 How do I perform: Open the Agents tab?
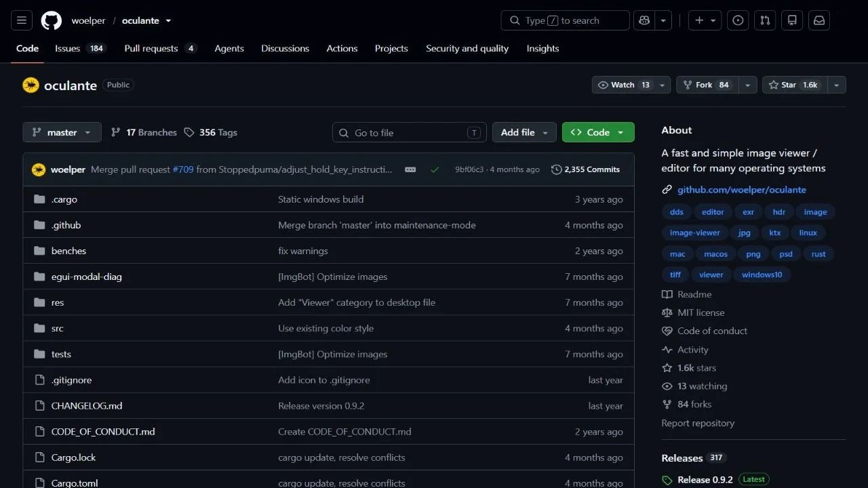click(229, 49)
